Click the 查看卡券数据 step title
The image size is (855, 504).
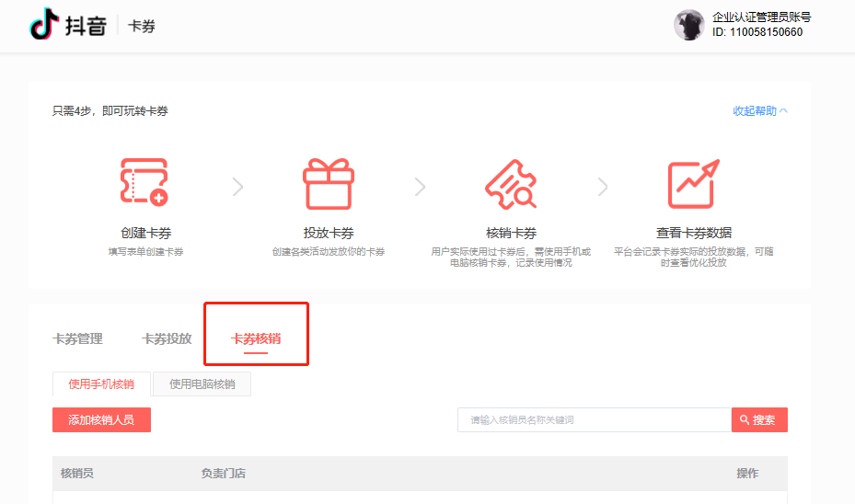pyautogui.click(x=694, y=234)
